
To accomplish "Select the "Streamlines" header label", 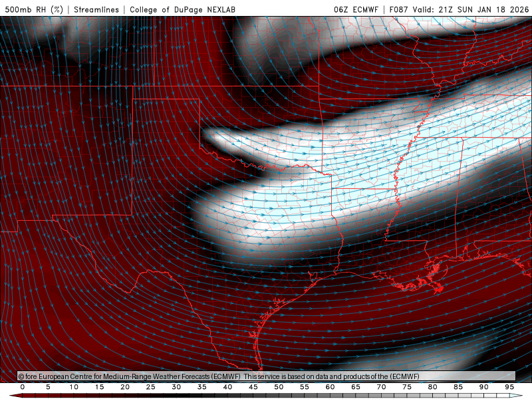I will tap(96, 9).
